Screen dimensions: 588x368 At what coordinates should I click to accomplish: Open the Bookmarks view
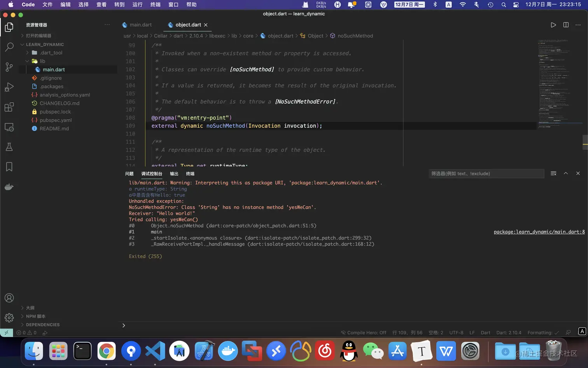tap(9, 167)
